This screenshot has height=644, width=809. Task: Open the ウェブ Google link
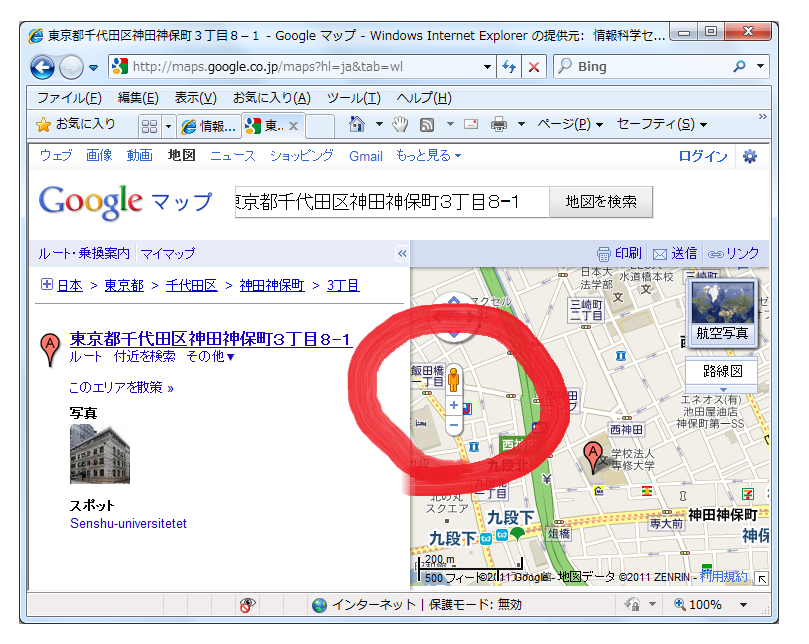pyautogui.click(x=56, y=155)
